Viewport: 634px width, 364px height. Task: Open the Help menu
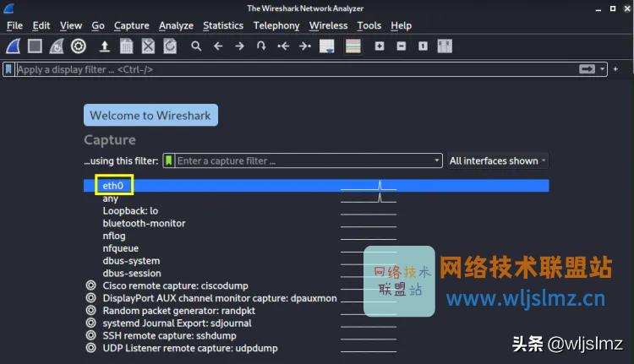pyautogui.click(x=401, y=25)
